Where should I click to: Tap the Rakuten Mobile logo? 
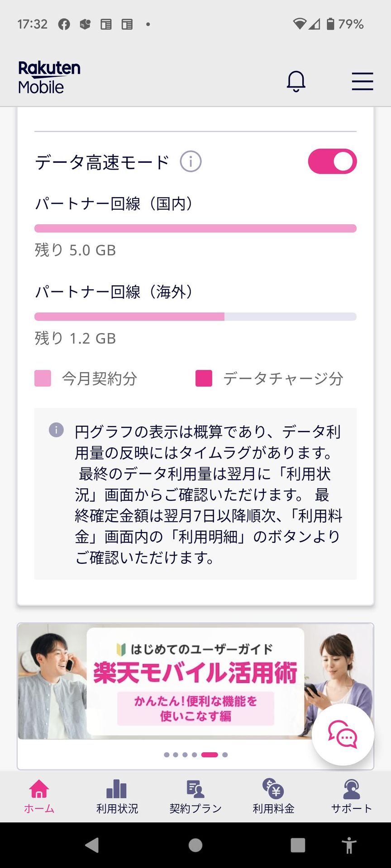(x=49, y=77)
